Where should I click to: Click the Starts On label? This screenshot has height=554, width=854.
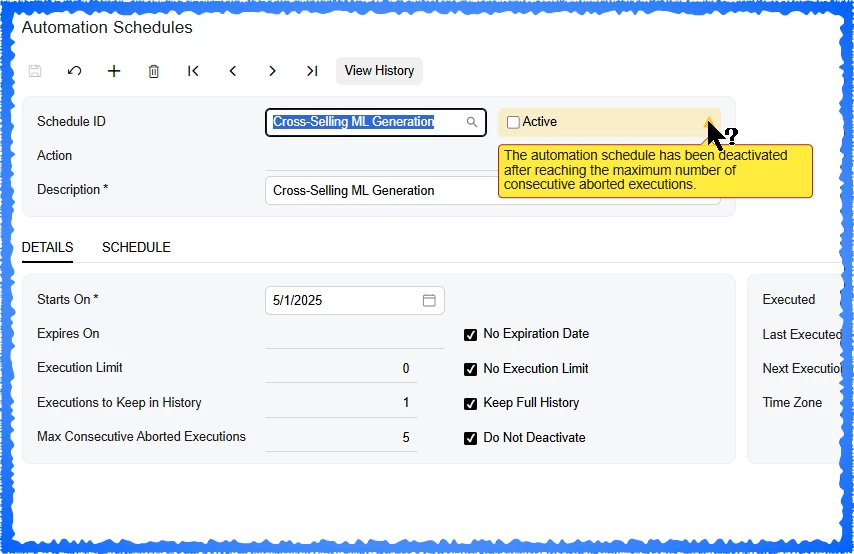(68, 300)
